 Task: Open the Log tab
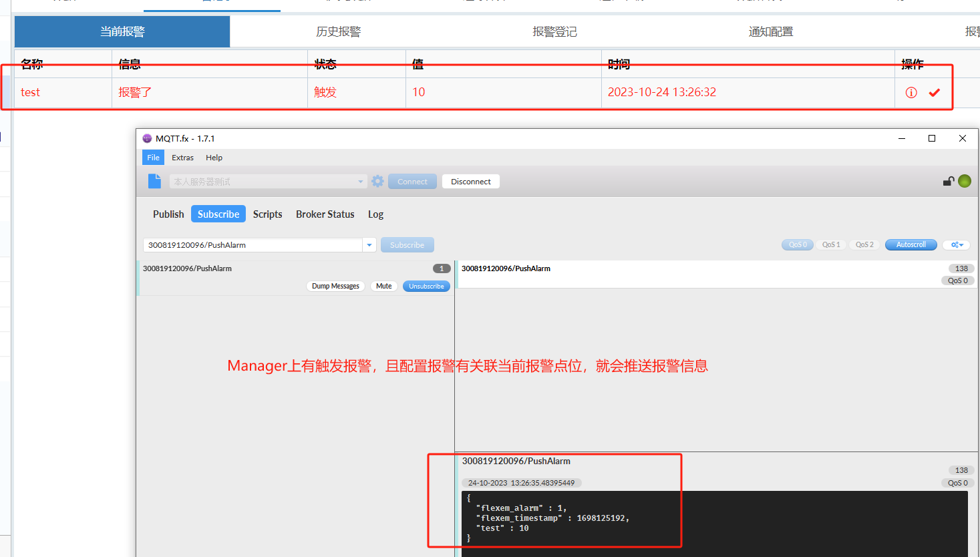tap(375, 214)
